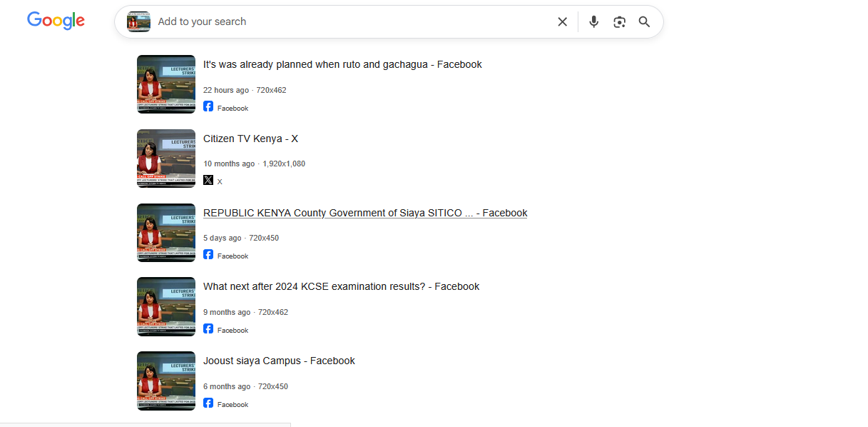This screenshot has height=427, width=868.
Task: Open 'It's was already planned' Facebook result
Action: click(342, 64)
